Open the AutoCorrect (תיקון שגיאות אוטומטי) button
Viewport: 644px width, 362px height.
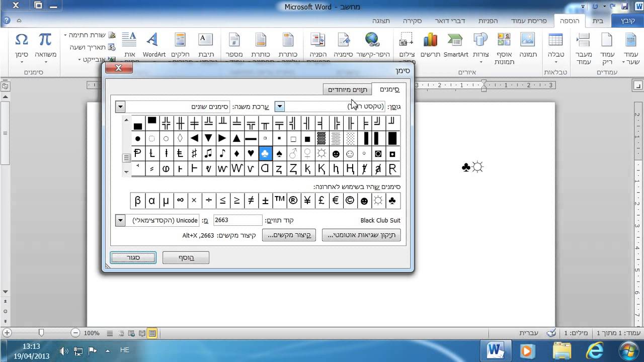pyautogui.click(x=361, y=235)
